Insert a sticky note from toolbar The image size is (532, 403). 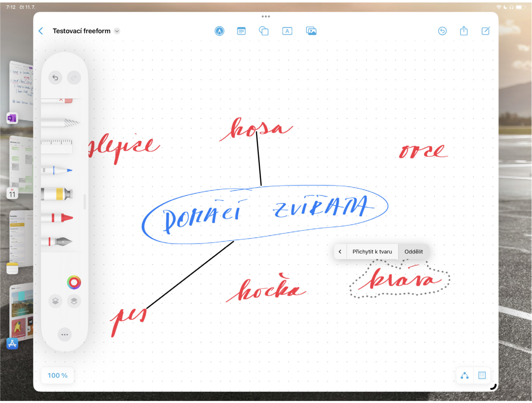[x=241, y=31]
